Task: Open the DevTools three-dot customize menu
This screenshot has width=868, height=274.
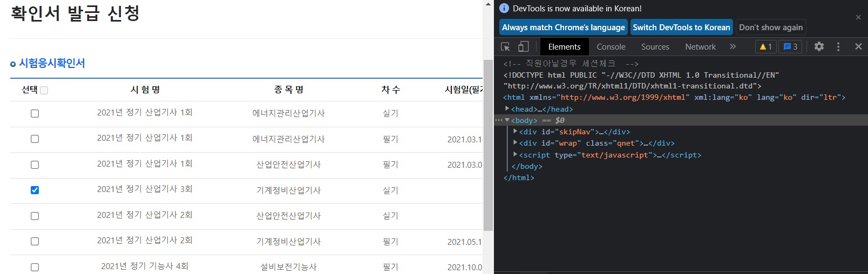Action: [838, 46]
